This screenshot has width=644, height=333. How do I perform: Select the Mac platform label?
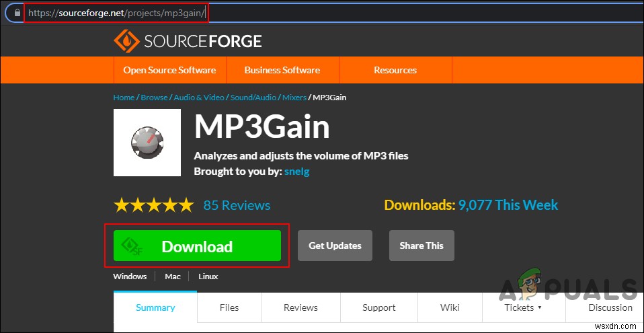[x=173, y=276]
